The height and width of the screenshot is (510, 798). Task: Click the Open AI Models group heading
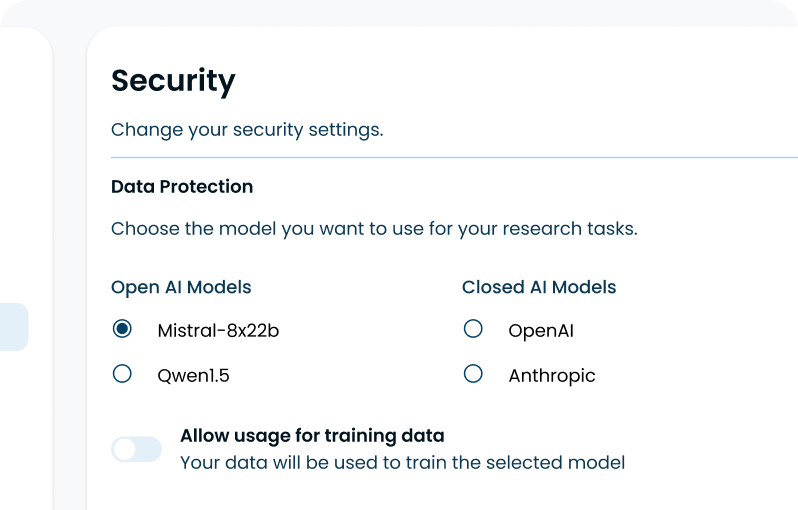click(181, 288)
